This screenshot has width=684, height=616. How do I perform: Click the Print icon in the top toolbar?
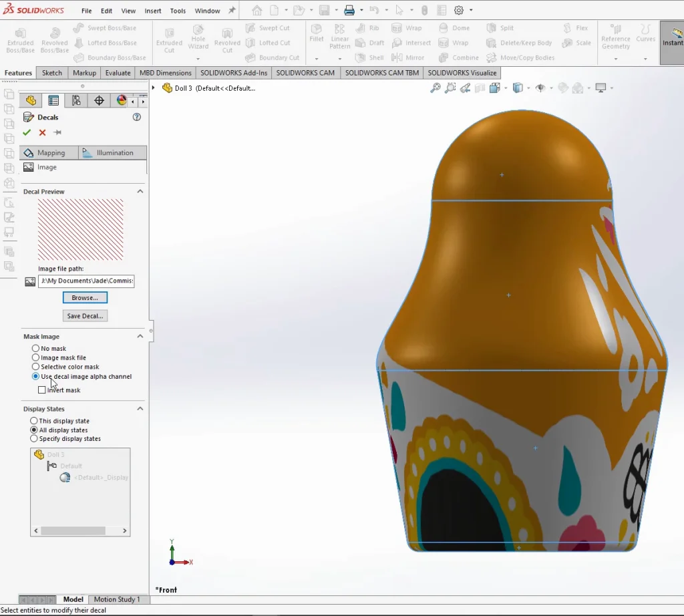[349, 11]
